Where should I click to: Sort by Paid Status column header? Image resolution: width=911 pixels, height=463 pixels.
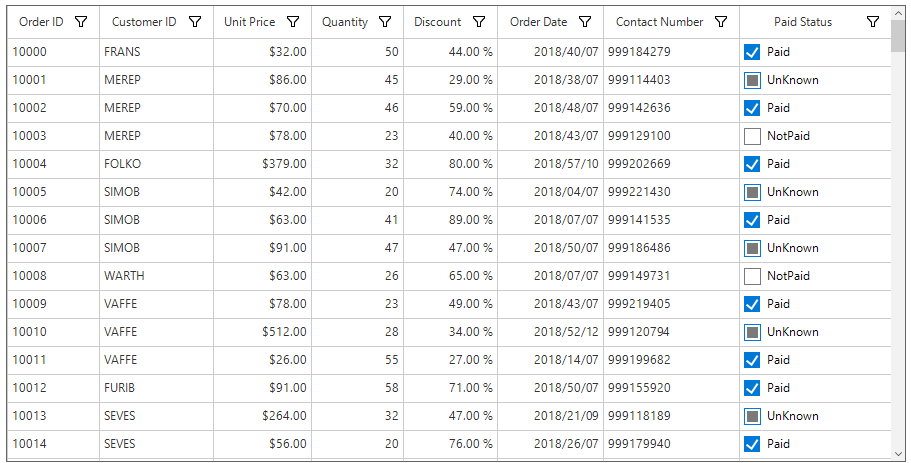tap(803, 22)
